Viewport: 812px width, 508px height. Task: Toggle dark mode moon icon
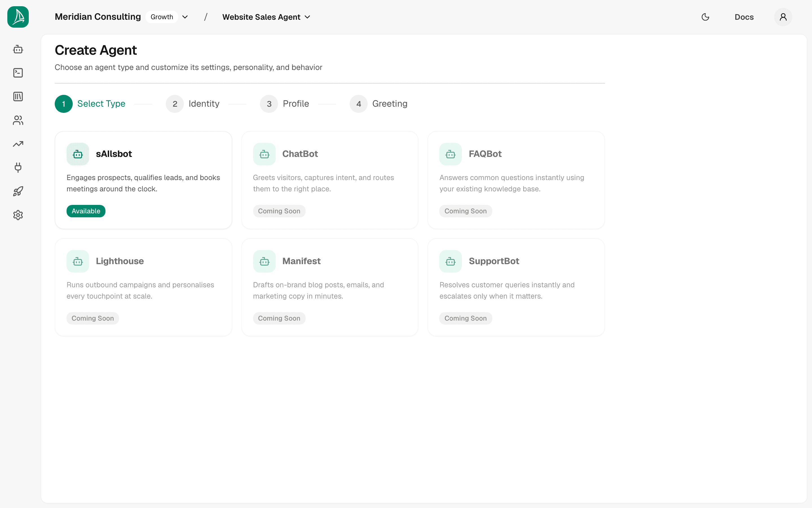(x=705, y=17)
